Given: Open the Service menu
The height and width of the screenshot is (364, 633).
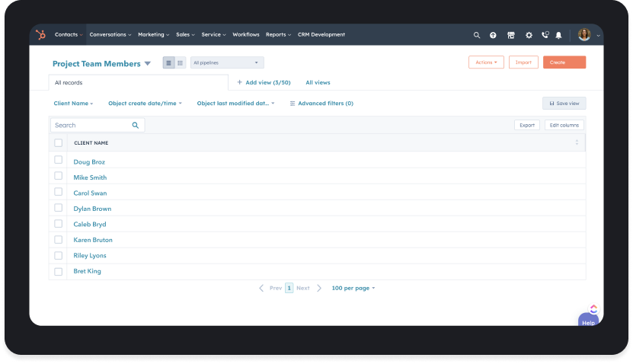Looking at the screenshot, I should pos(213,35).
